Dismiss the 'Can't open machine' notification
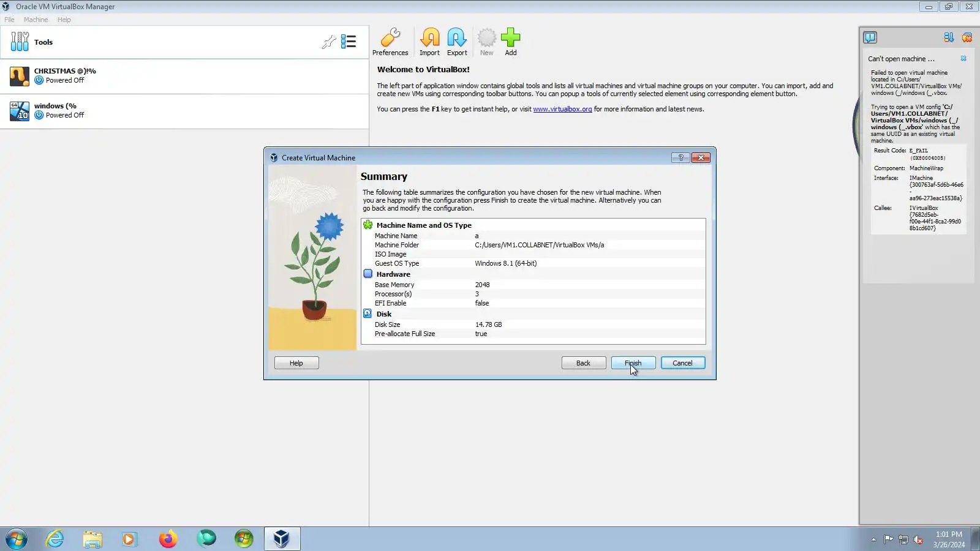Image resolution: width=980 pixels, height=551 pixels. 963,59
